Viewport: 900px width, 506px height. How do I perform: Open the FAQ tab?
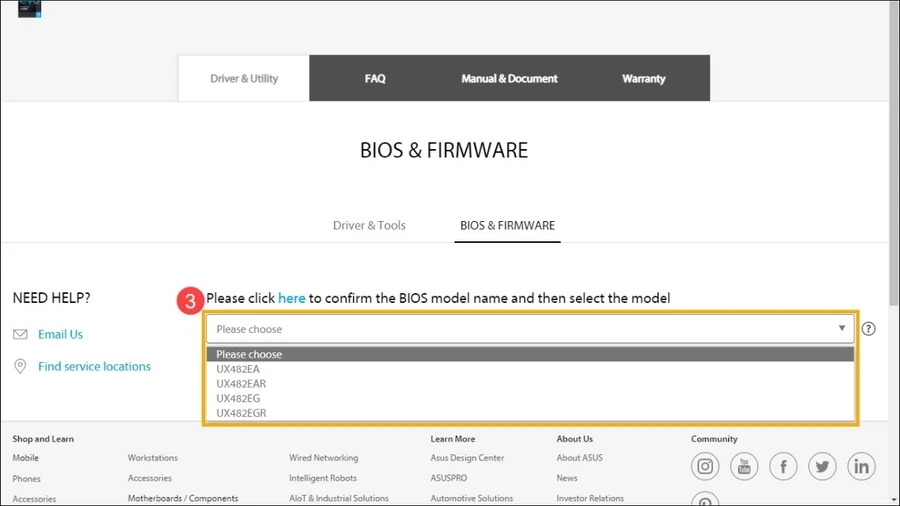[375, 78]
